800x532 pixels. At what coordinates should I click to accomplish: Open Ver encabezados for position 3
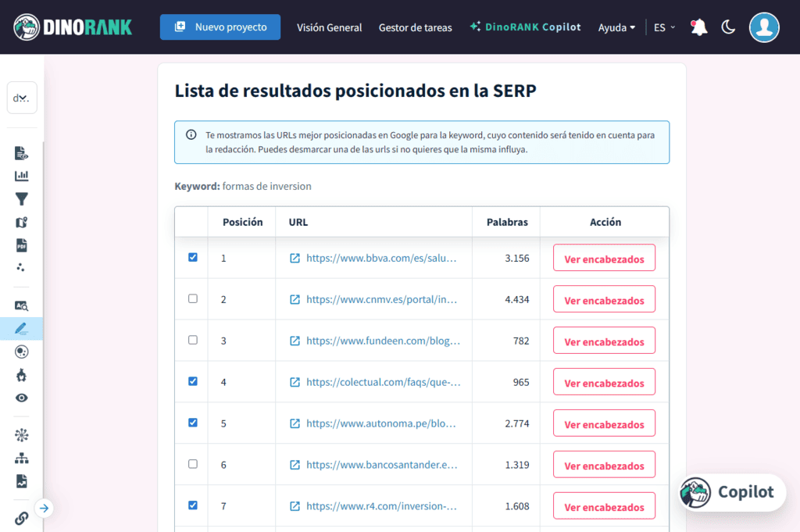tap(604, 340)
